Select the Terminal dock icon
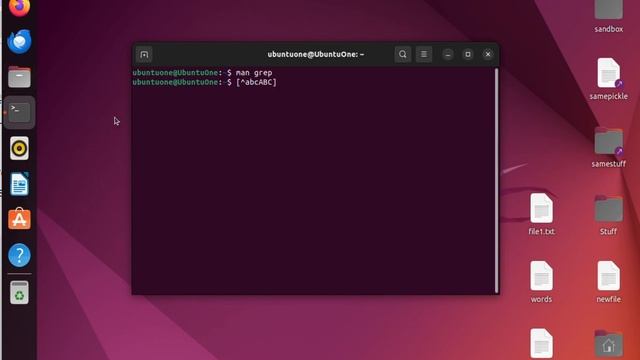640x360 pixels. tap(19, 112)
